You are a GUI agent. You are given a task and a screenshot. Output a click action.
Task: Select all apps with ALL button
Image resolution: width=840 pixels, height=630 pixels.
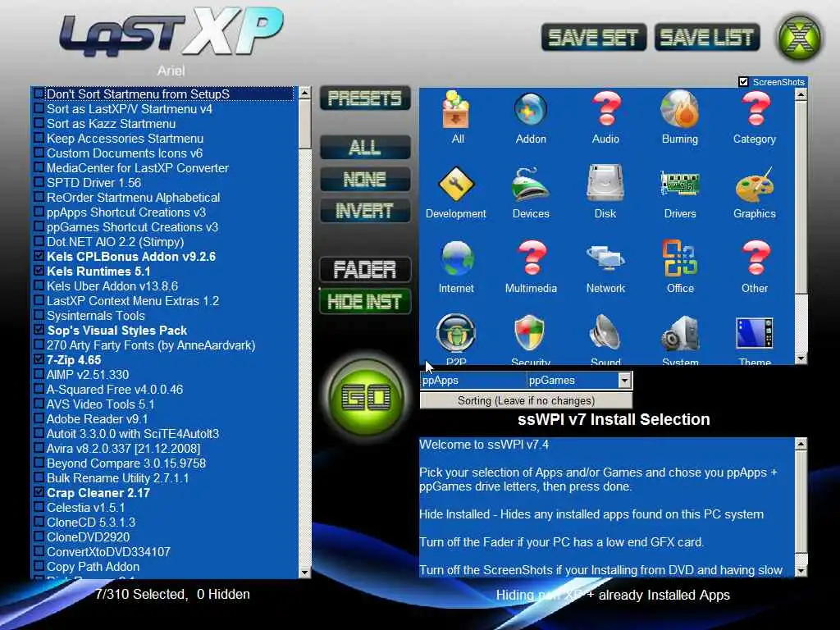(x=365, y=147)
